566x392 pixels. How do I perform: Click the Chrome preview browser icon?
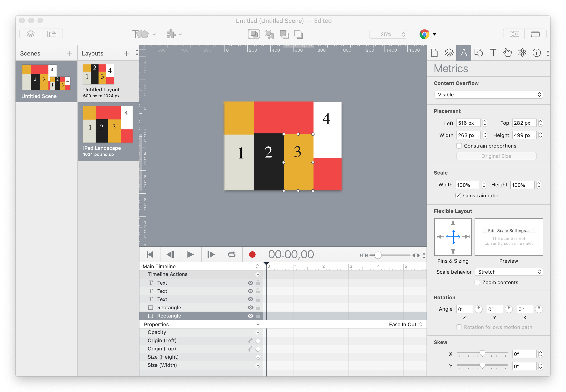click(x=424, y=34)
